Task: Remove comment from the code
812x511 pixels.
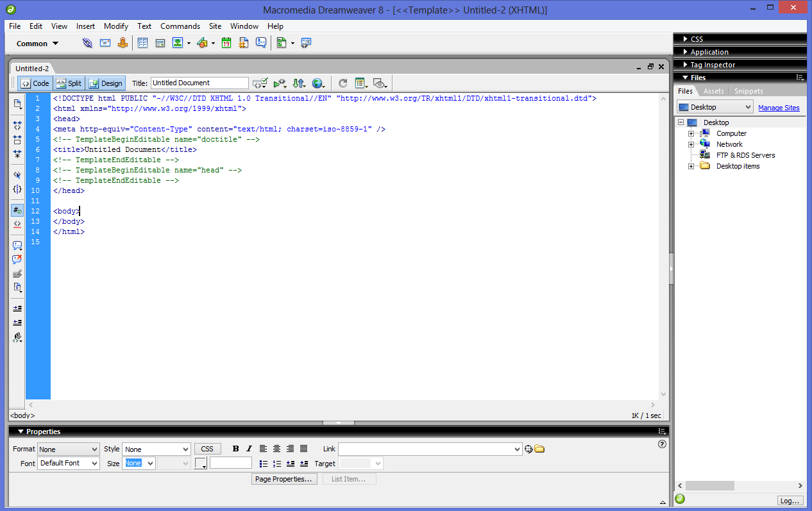Action: pos(17,260)
